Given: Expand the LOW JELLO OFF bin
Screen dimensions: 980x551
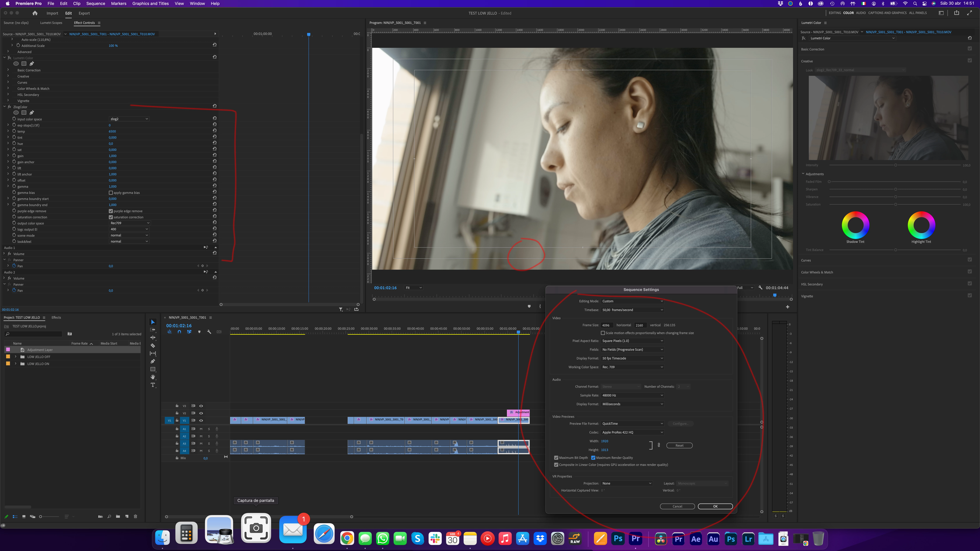Looking at the screenshot, I should point(16,357).
